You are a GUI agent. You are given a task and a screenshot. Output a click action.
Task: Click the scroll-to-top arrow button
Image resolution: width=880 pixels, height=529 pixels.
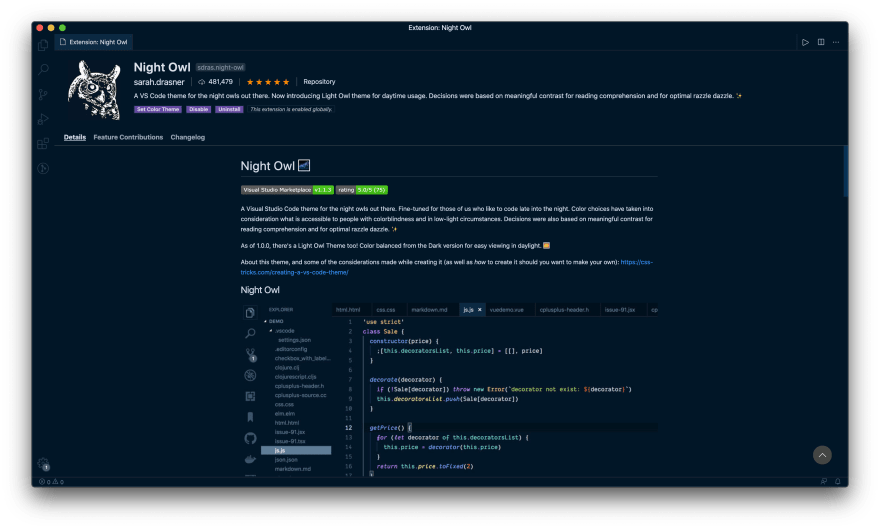(822, 455)
